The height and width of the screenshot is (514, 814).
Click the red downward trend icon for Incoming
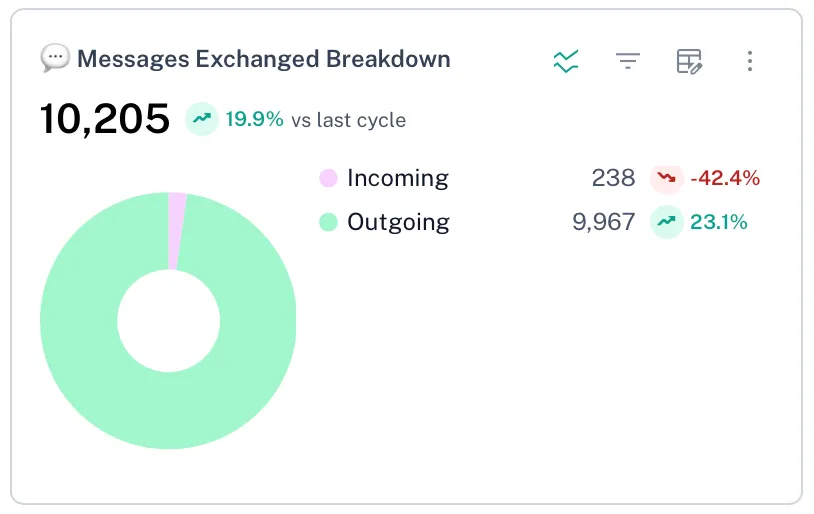(x=666, y=179)
